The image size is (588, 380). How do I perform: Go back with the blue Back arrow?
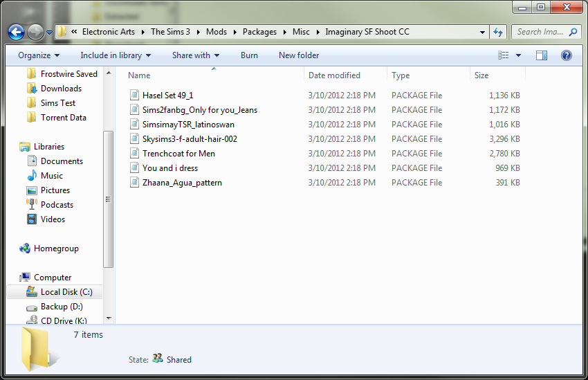pos(16,32)
